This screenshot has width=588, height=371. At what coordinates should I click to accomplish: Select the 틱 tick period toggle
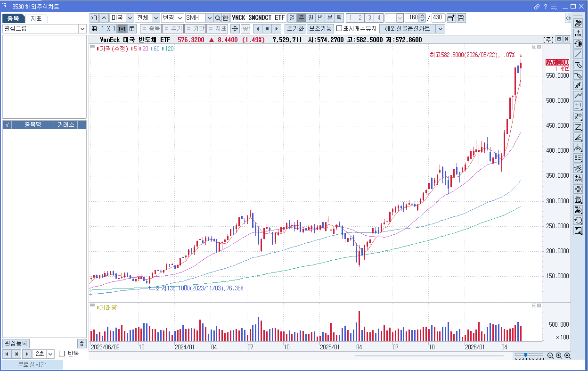click(339, 17)
